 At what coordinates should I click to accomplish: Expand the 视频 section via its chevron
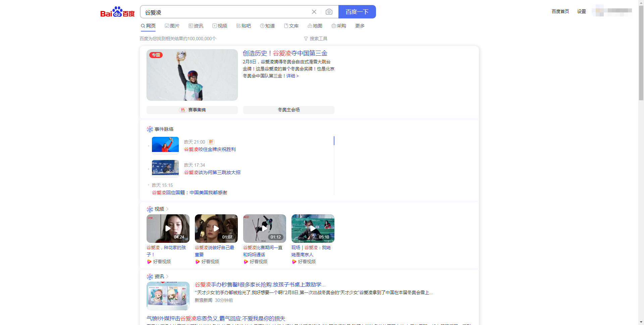coord(168,209)
